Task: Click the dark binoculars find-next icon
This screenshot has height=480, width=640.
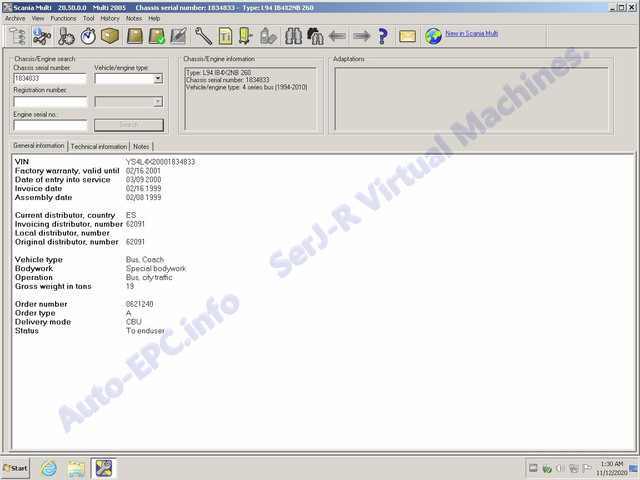Action: (315, 36)
